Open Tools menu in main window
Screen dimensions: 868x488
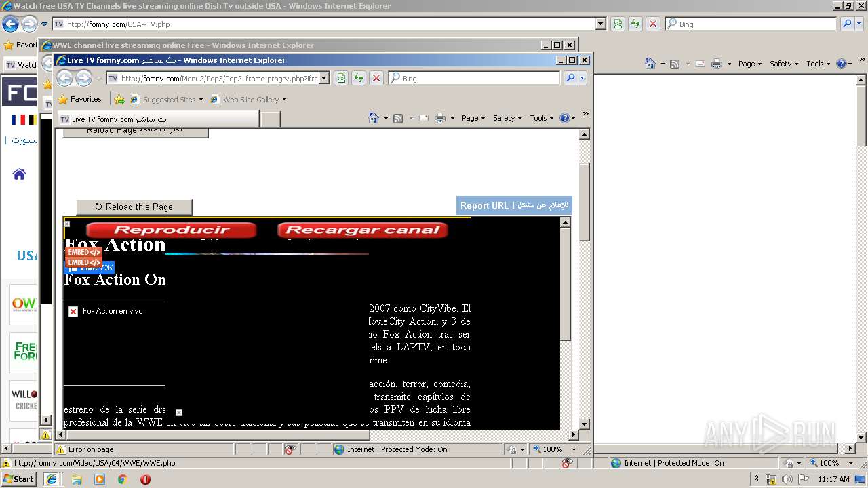(818, 64)
